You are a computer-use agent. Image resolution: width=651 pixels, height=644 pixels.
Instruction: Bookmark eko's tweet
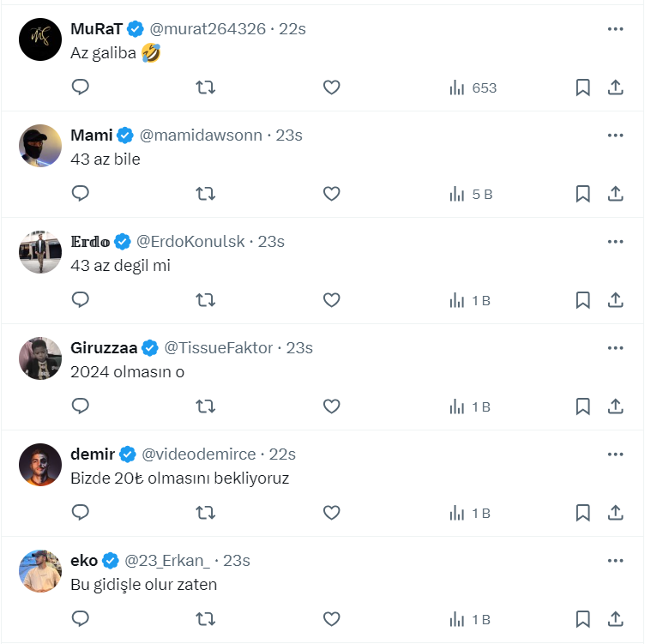582,619
